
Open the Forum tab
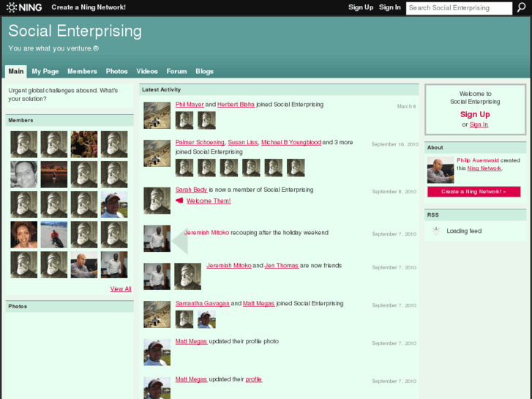176,71
